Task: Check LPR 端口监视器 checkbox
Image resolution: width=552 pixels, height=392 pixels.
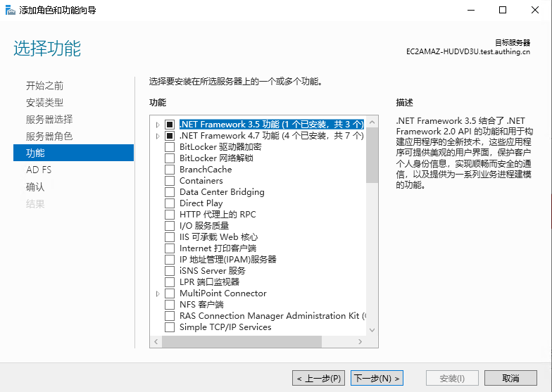Action: coord(170,282)
